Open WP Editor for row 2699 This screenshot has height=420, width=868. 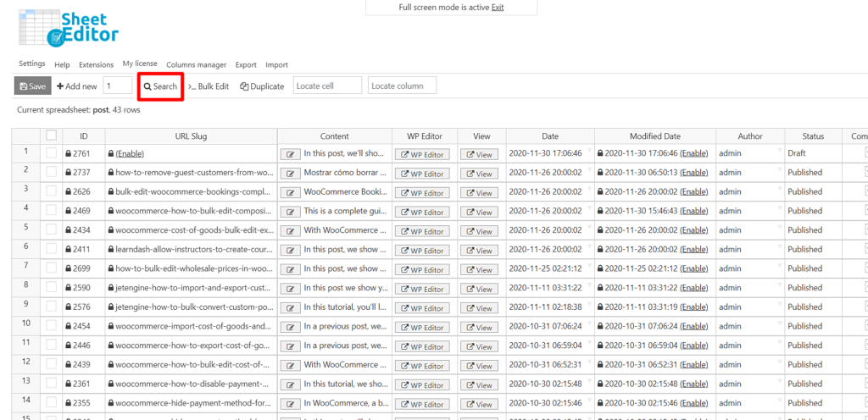click(x=422, y=269)
